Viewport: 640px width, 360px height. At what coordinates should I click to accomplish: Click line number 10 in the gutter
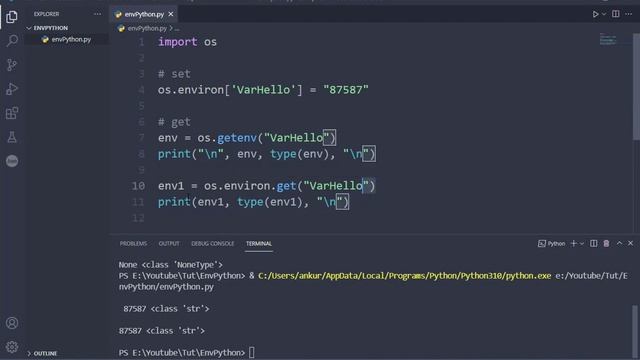(138, 186)
